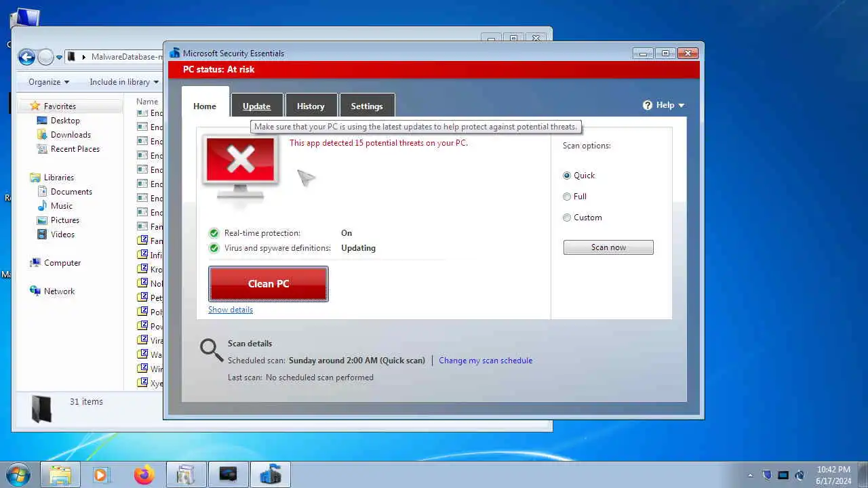868x488 pixels.
Task: Open the Organize dropdown in Explorer
Action: [48, 82]
